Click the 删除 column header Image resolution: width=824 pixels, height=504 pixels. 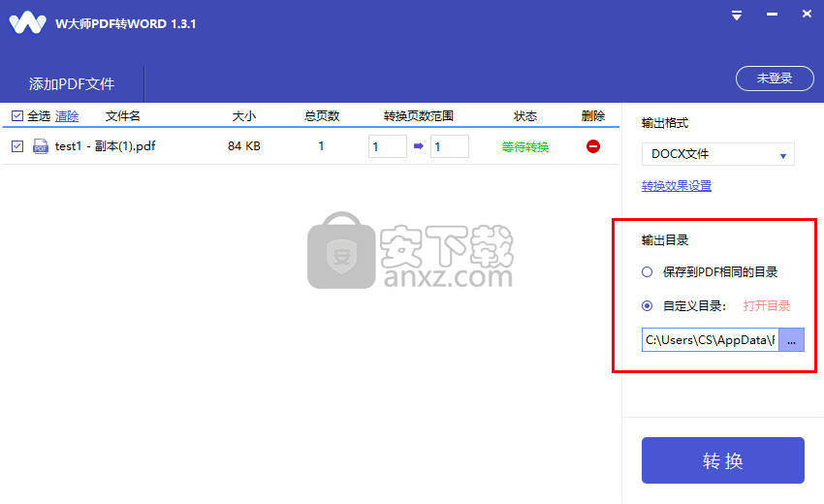(592, 116)
